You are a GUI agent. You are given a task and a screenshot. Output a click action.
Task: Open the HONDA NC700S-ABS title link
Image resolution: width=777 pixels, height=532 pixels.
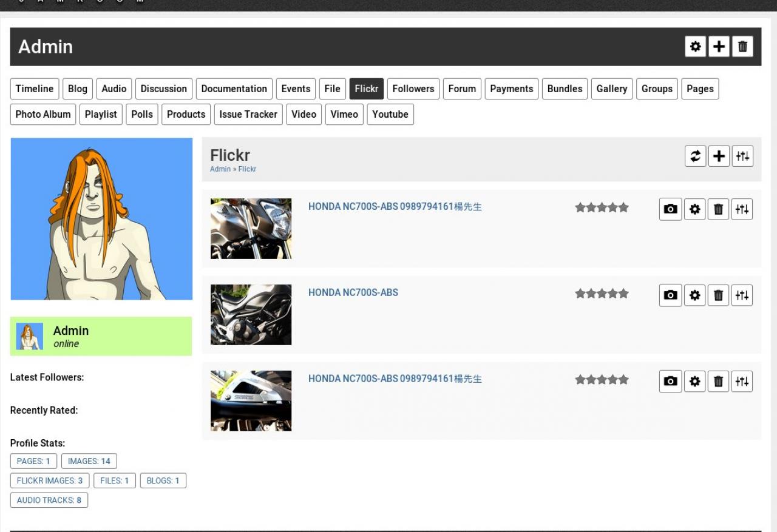coord(353,292)
